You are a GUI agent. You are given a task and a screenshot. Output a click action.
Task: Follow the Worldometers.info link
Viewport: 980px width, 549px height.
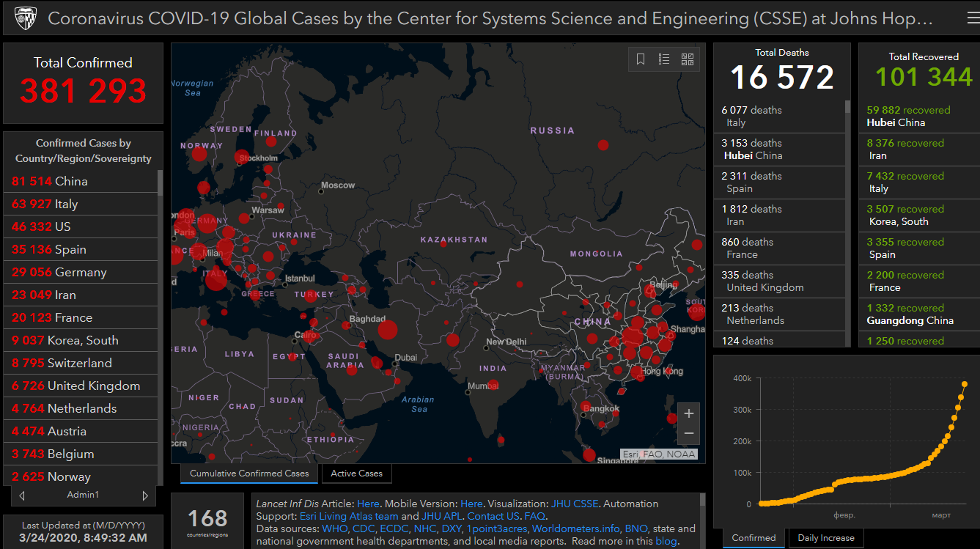point(577,528)
